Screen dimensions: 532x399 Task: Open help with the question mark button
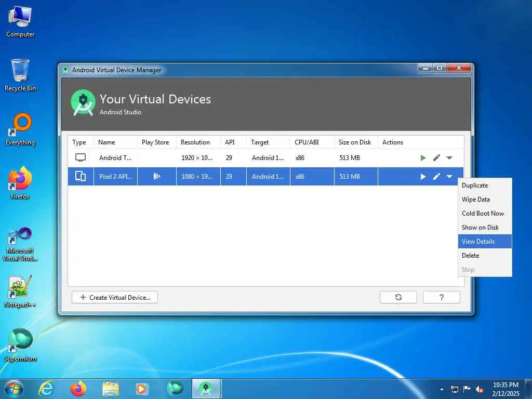442,297
